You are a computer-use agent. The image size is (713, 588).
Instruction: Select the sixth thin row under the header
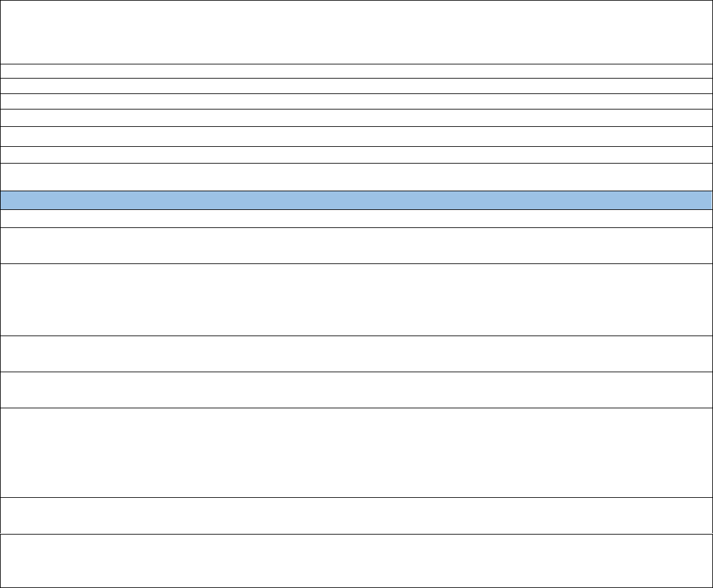point(356,155)
